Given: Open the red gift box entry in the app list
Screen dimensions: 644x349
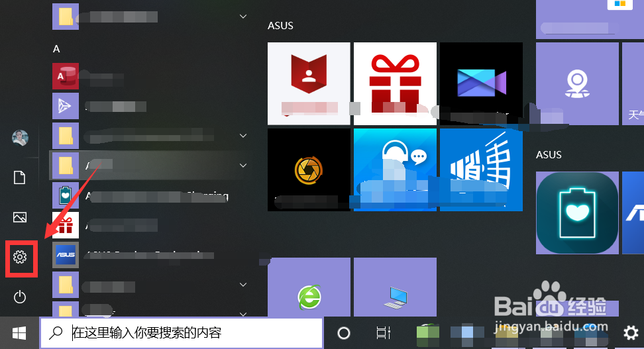Looking at the screenshot, I should click(66, 225).
